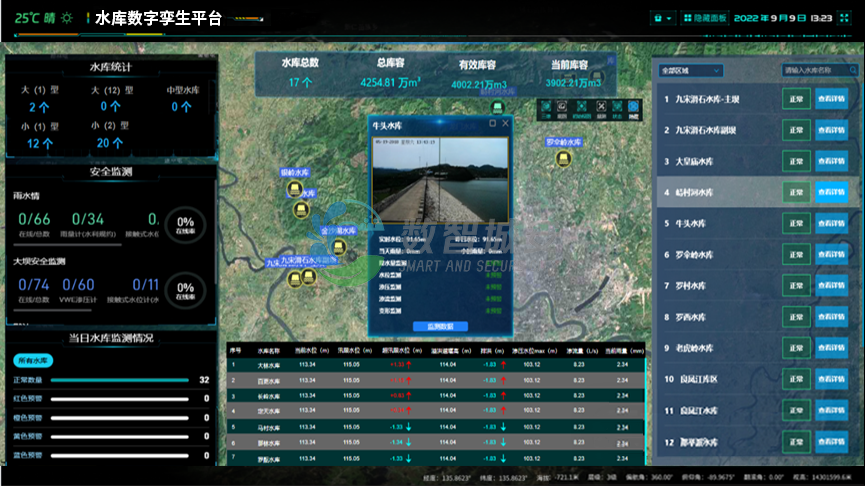Click the fullscreen icon in top bar
The height and width of the screenshot is (486, 865).
(846, 18)
